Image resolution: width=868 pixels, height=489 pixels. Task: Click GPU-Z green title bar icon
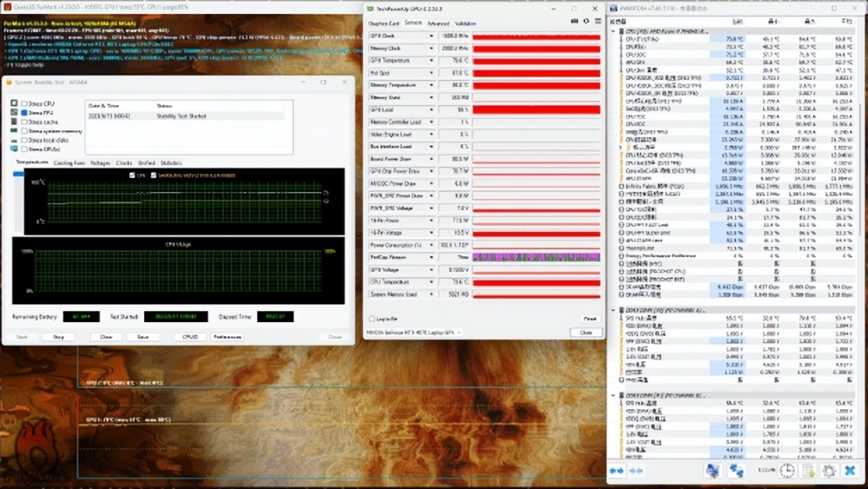click(x=371, y=9)
